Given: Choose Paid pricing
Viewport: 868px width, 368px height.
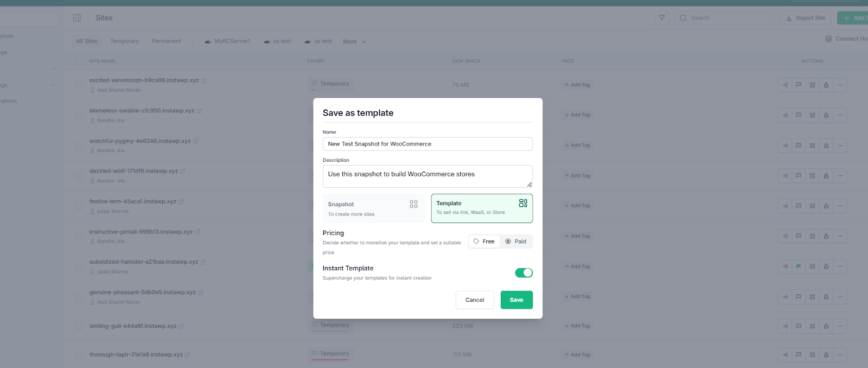Looking at the screenshot, I should tap(516, 242).
